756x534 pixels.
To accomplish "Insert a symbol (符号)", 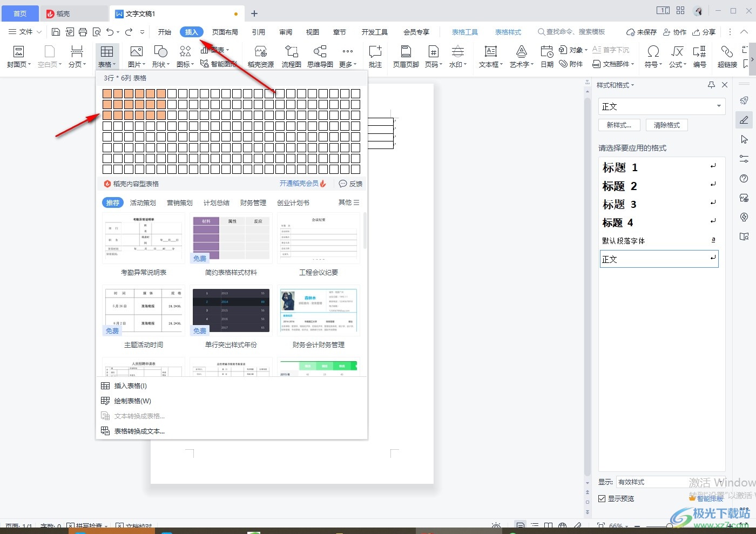I will [x=653, y=57].
